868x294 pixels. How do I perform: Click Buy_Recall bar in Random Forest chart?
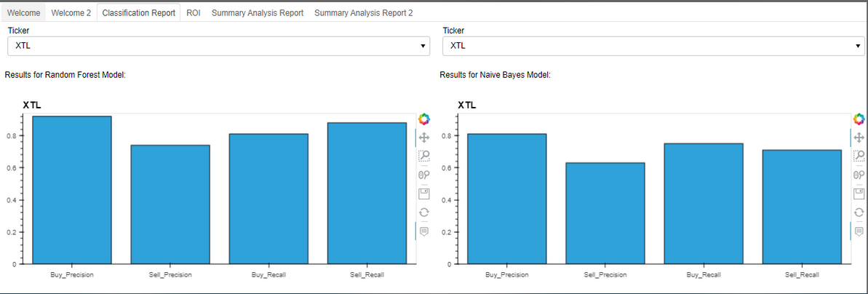(268, 199)
